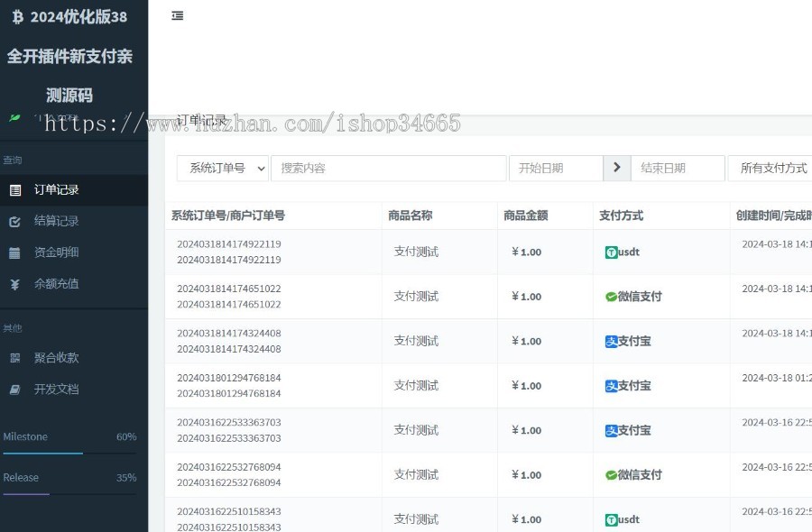This screenshot has width=812, height=532.
Task: Click usdt icon in order 2024031814174922119
Action: 611,252
